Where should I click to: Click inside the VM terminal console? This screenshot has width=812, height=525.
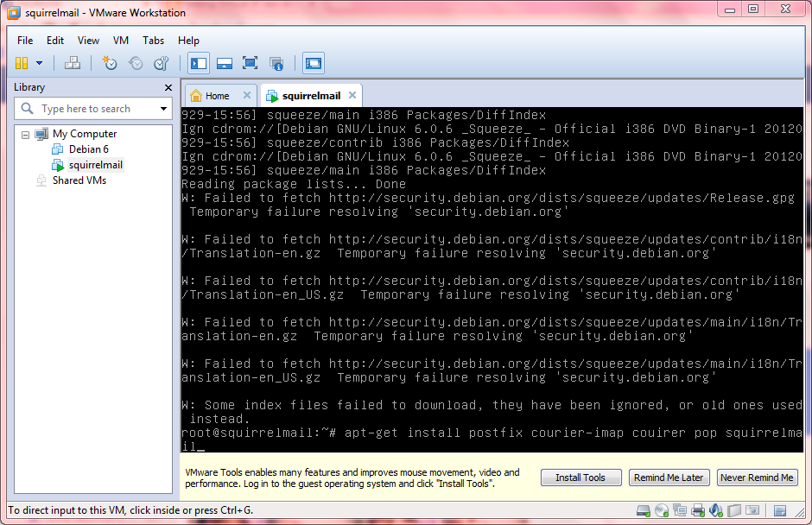(x=492, y=280)
